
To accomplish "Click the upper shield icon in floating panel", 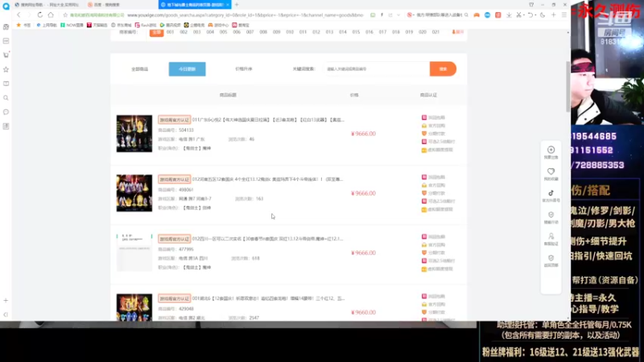I will tap(551, 215).
